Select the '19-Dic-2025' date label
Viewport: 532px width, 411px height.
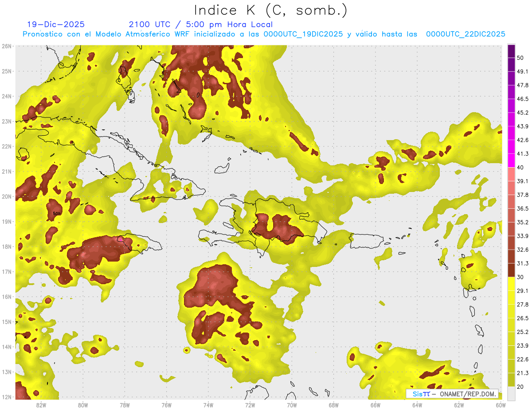pyautogui.click(x=56, y=24)
